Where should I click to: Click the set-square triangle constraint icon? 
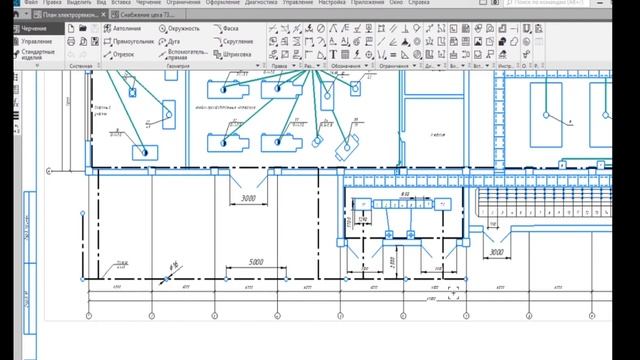tap(405, 54)
